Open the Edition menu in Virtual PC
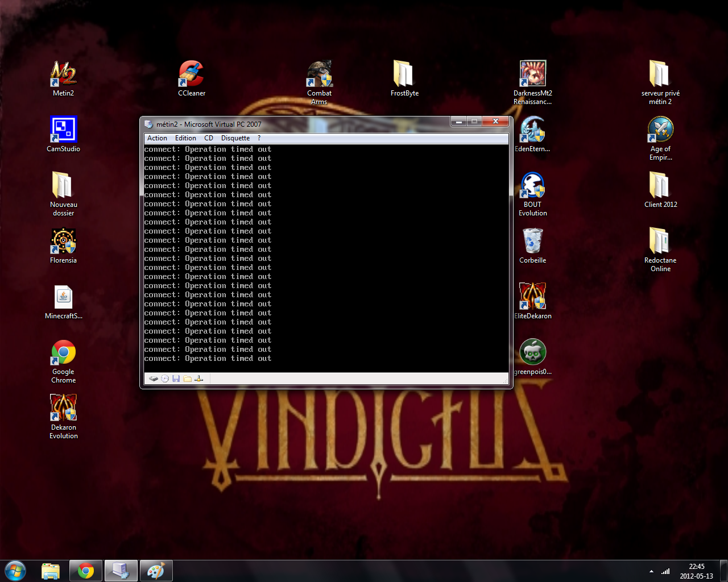This screenshot has width=728, height=582. [185, 138]
